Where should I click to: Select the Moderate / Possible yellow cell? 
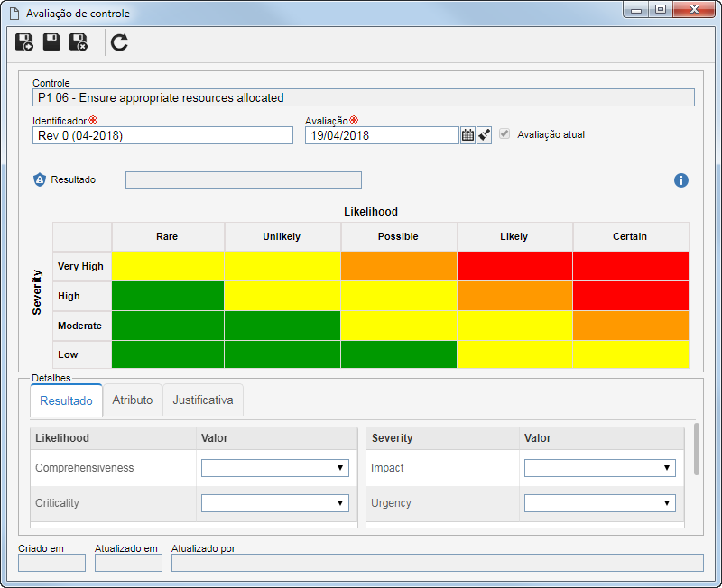point(399,326)
